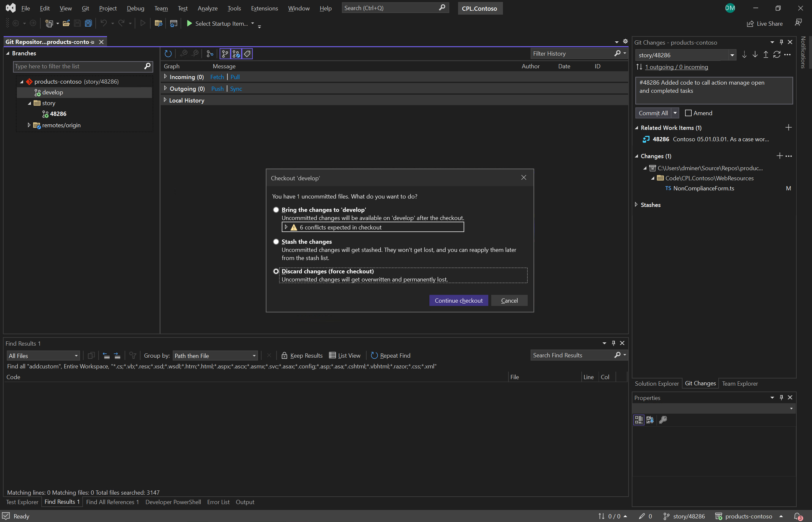The image size is (812, 522).
Task: Click Live Share icon
Action: point(750,24)
